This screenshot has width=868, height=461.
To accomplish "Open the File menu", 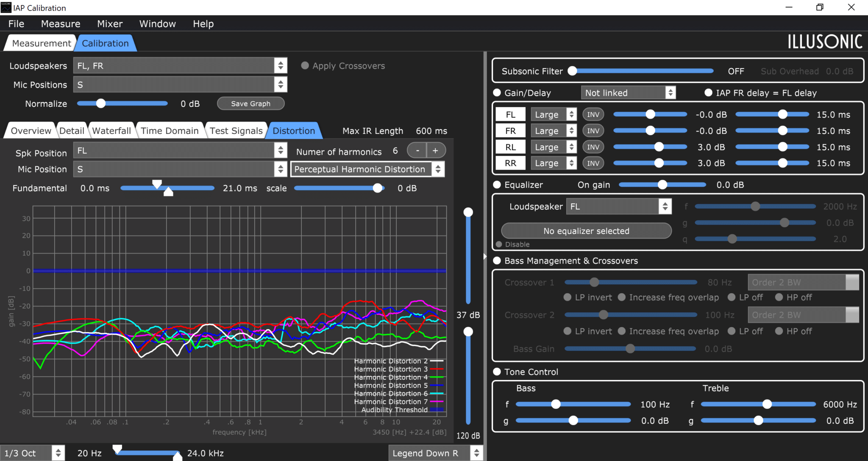I will pyautogui.click(x=16, y=24).
